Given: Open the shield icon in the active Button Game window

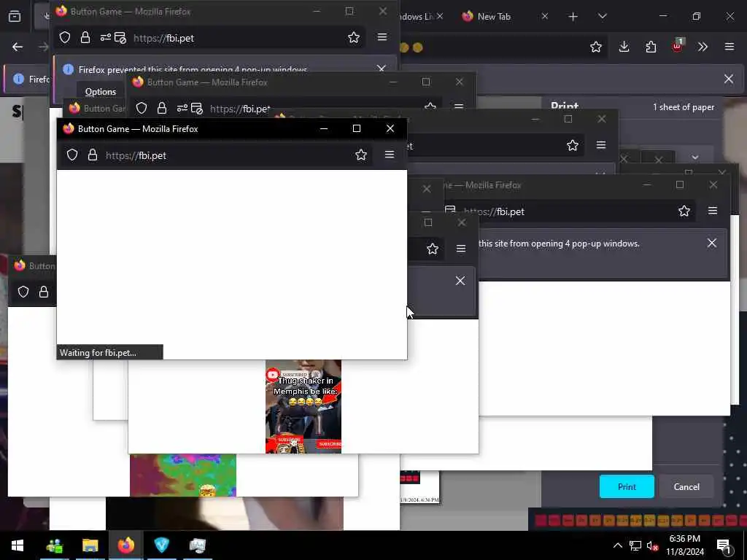Looking at the screenshot, I should pos(72,155).
